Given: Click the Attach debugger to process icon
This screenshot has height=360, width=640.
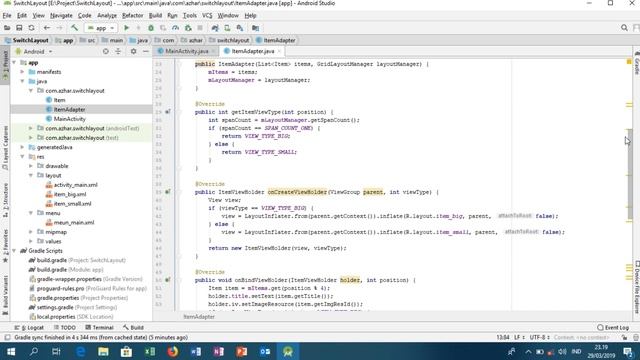Looking at the screenshot, I should tap(188, 28).
